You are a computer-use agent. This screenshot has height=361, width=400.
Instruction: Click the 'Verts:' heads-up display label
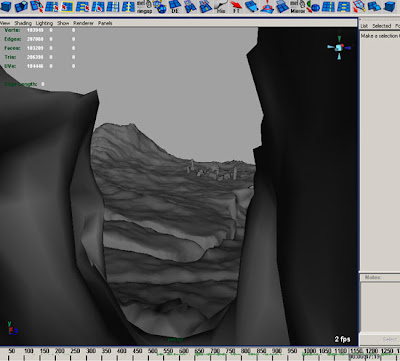(x=12, y=30)
